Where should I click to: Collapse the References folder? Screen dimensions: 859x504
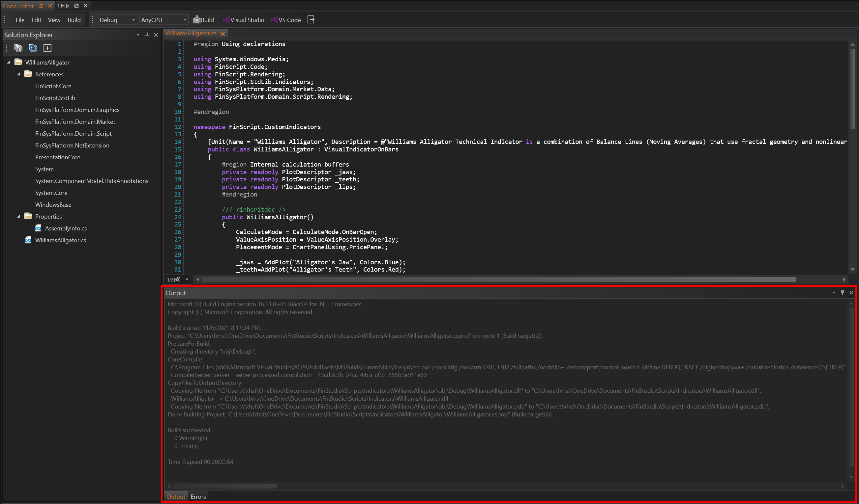pyautogui.click(x=18, y=74)
